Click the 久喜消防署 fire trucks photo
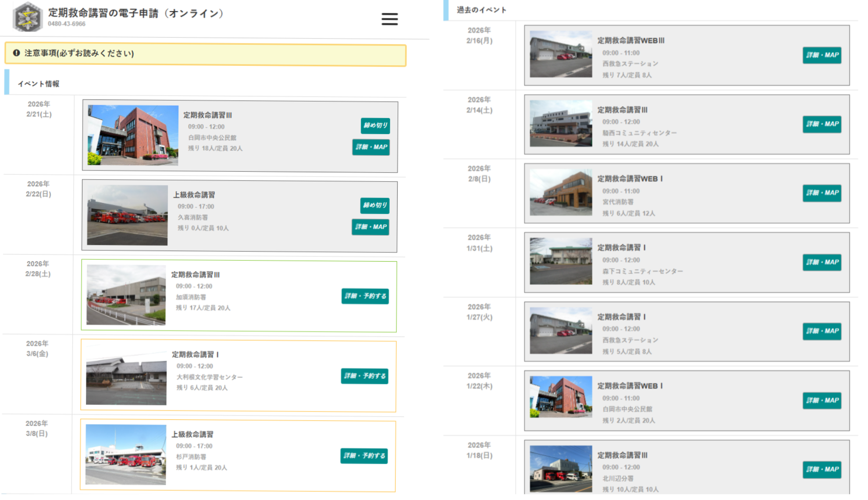Image resolution: width=868 pixels, height=500 pixels. 127,215
